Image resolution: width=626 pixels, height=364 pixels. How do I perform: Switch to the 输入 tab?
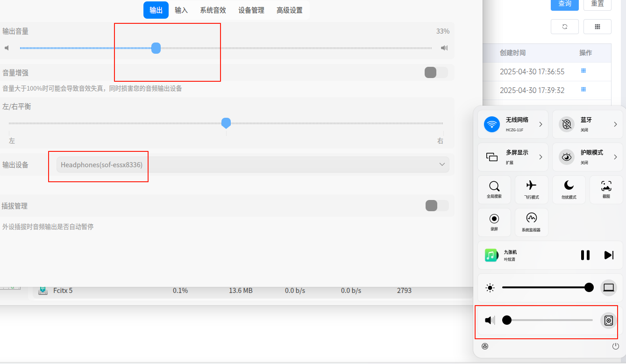click(181, 10)
